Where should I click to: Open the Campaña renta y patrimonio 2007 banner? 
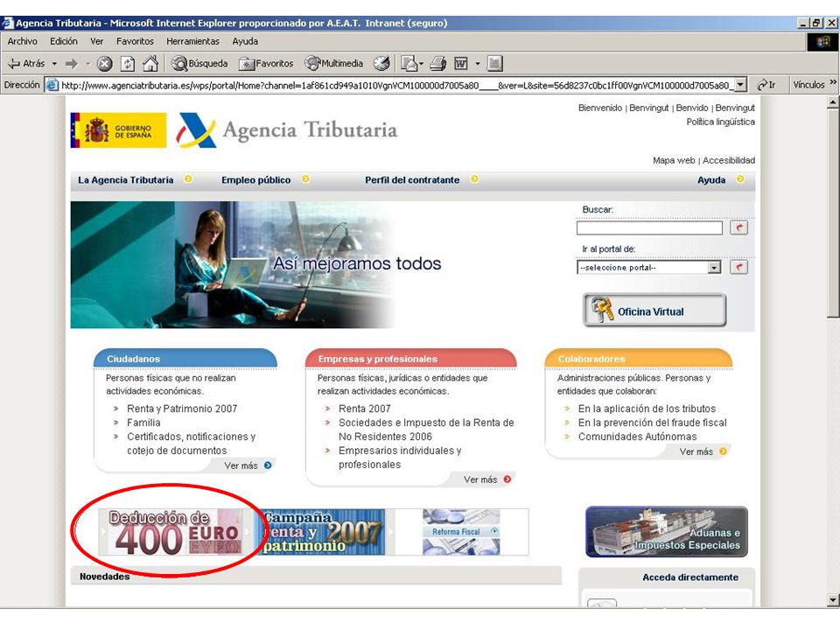coord(324,532)
